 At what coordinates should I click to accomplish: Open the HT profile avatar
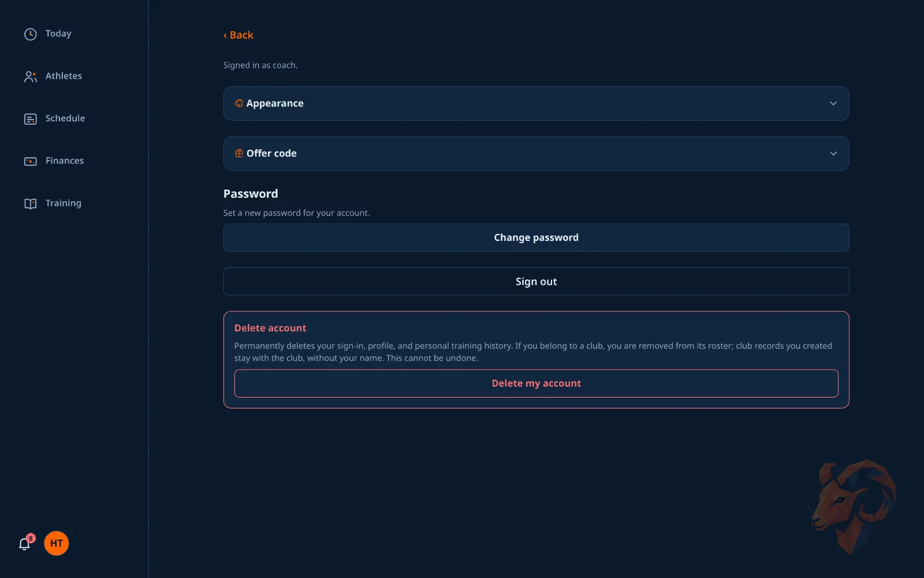tap(57, 543)
